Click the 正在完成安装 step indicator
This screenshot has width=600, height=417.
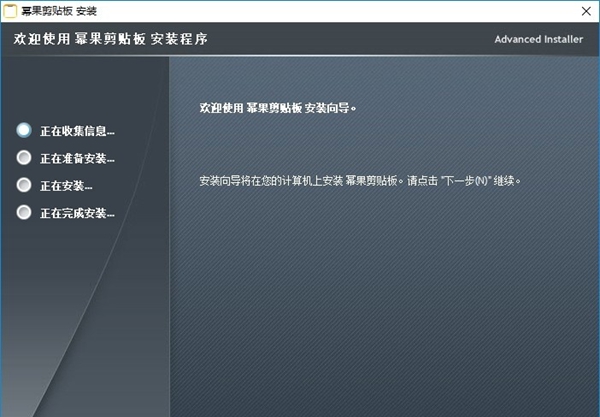click(x=24, y=212)
